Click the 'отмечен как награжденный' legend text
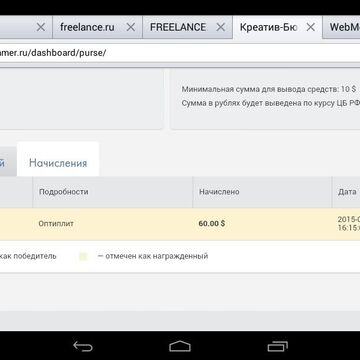 [x=153, y=256]
